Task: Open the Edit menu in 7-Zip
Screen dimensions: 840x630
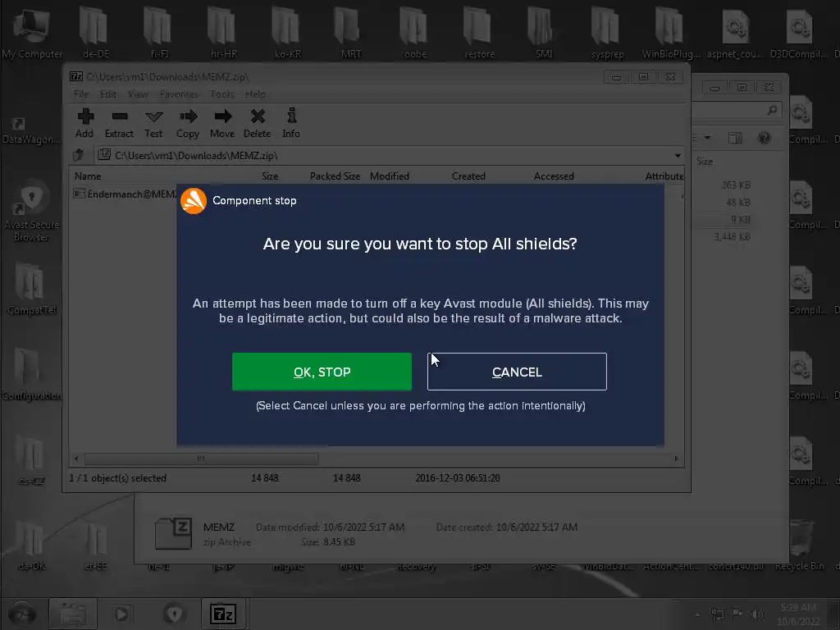Action: click(107, 94)
